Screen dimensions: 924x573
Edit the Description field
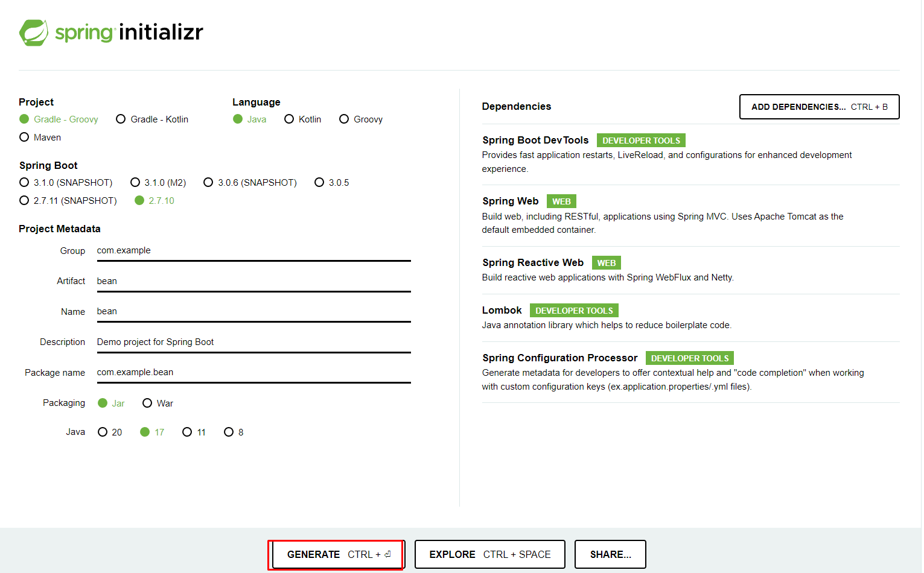(x=253, y=343)
